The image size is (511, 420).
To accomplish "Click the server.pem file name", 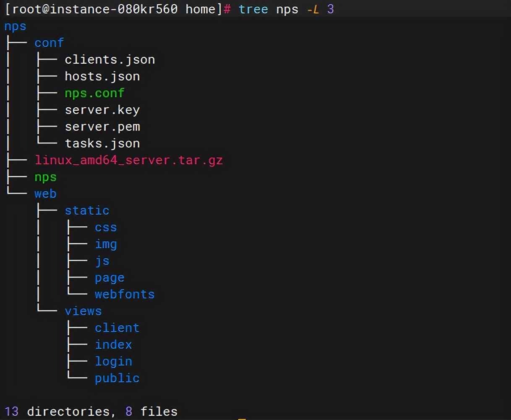I will click(x=102, y=127).
